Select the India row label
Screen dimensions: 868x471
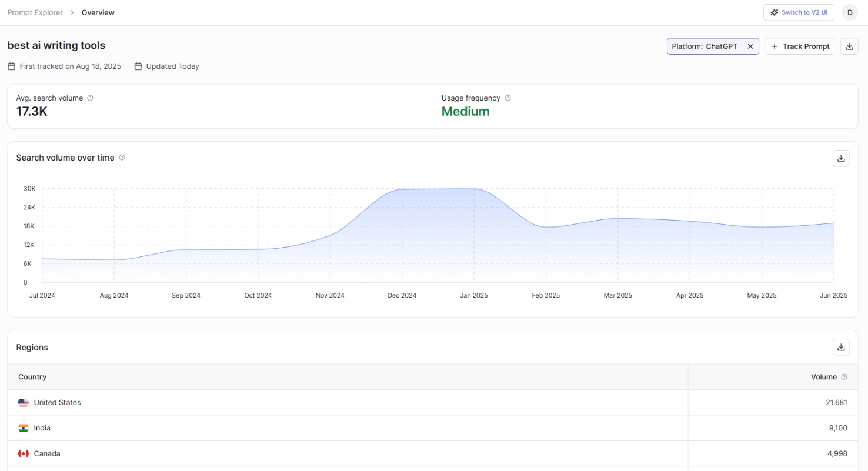coord(42,428)
